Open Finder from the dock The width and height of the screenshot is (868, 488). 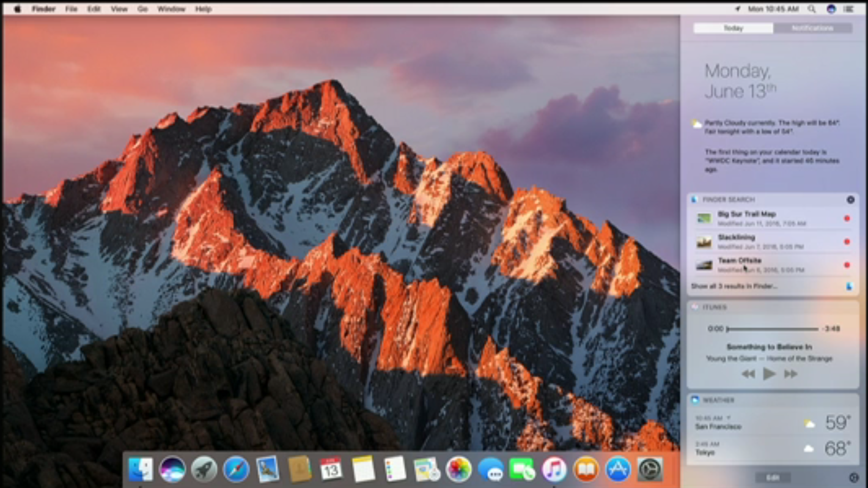pos(141,470)
